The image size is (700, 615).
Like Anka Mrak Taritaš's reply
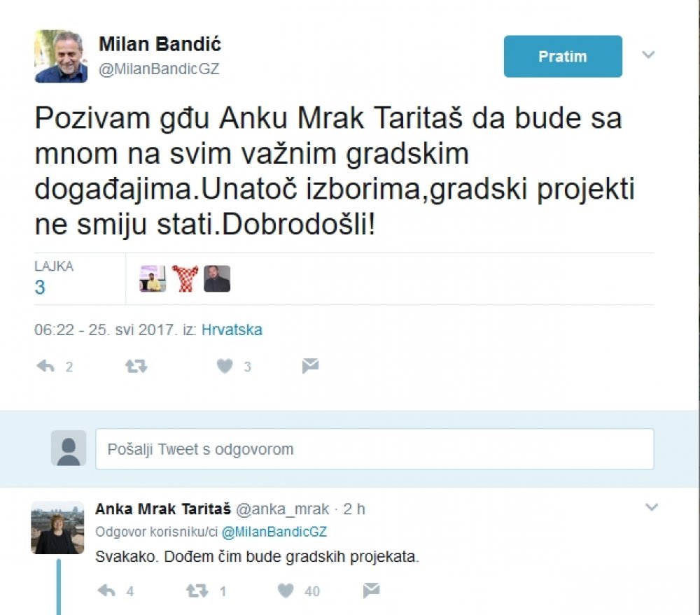point(286,591)
